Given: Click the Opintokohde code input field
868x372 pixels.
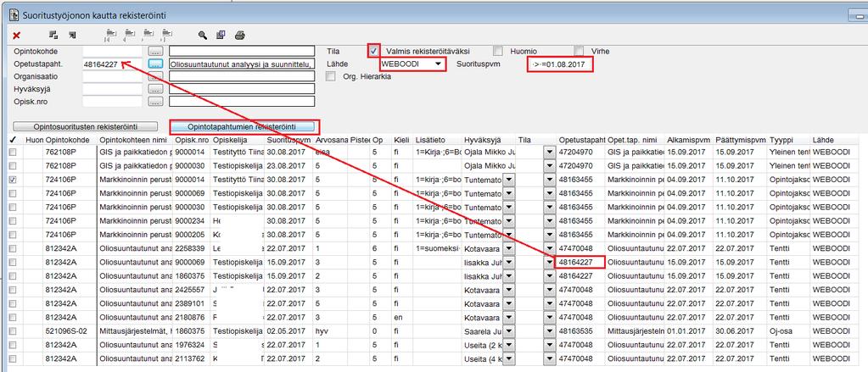Looking at the screenshot, I should pyautogui.click(x=112, y=52).
